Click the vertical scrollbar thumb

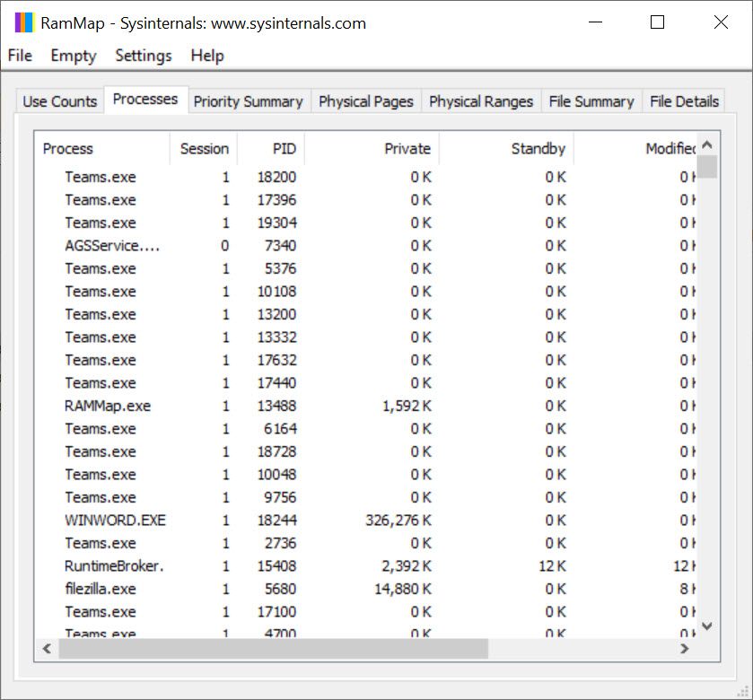pos(707,167)
